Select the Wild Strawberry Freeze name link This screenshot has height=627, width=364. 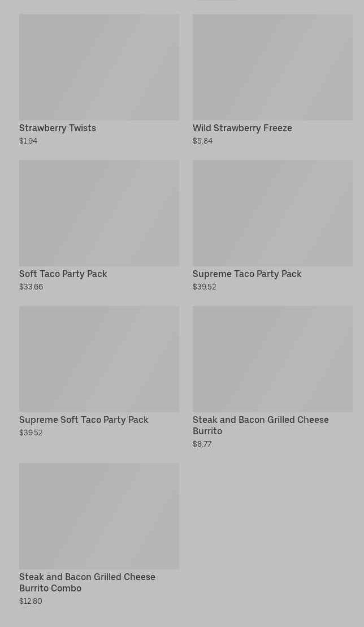pos(242,128)
